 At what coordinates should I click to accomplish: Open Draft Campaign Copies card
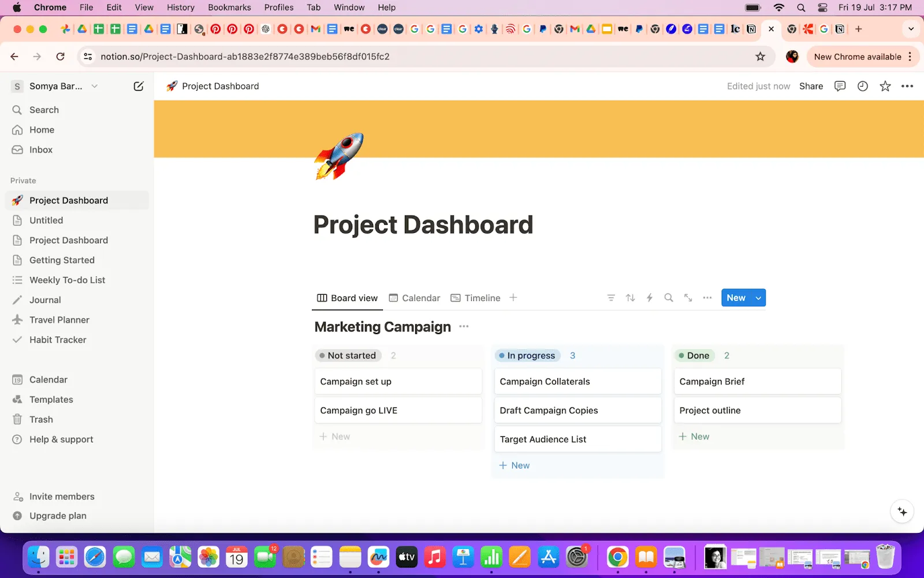coord(578,410)
